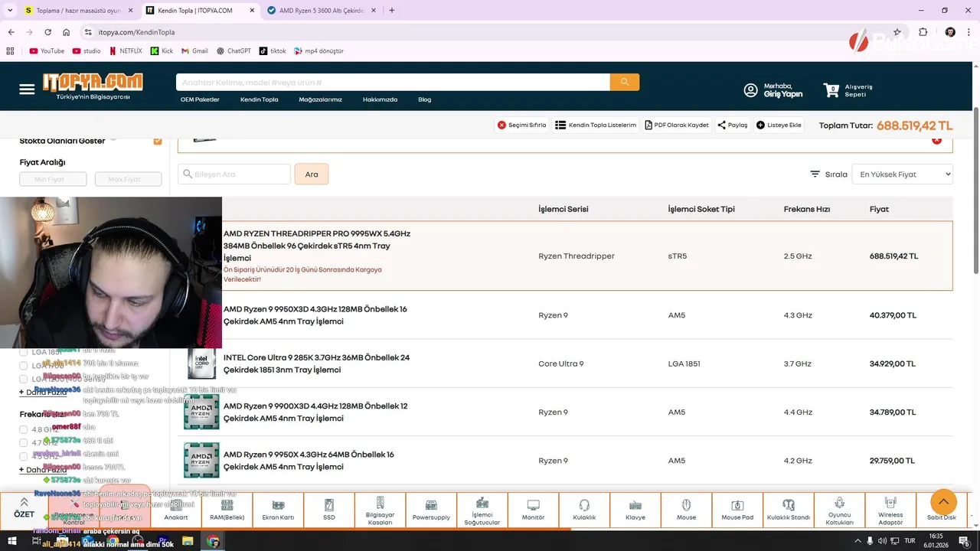Focus the Bileşen Ara search field
Viewport: 980px width, 551px height.
click(x=234, y=174)
